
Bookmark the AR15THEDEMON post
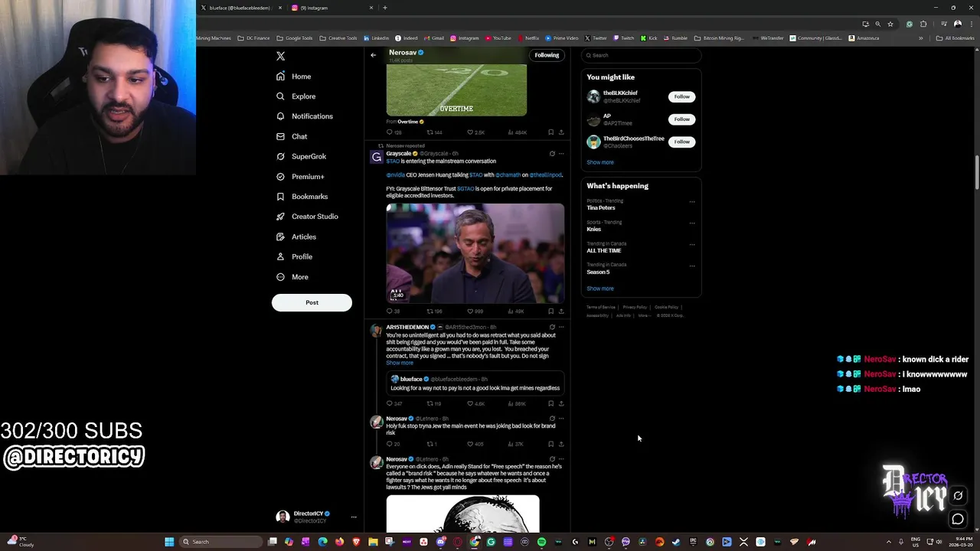point(550,403)
